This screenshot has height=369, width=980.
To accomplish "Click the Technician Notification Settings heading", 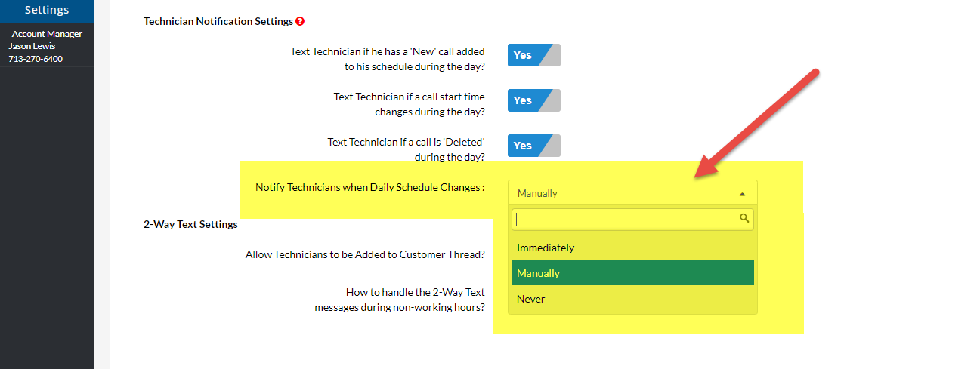I will tap(218, 22).
